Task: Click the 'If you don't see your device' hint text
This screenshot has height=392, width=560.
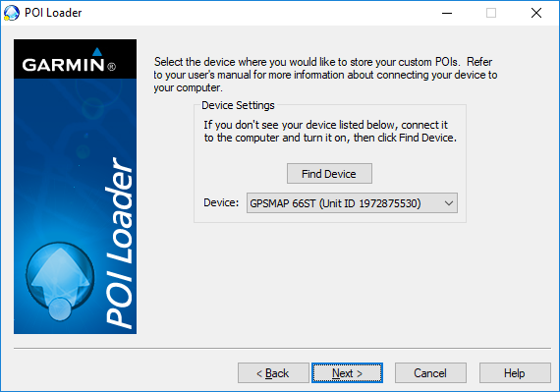Action: tap(330, 131)
